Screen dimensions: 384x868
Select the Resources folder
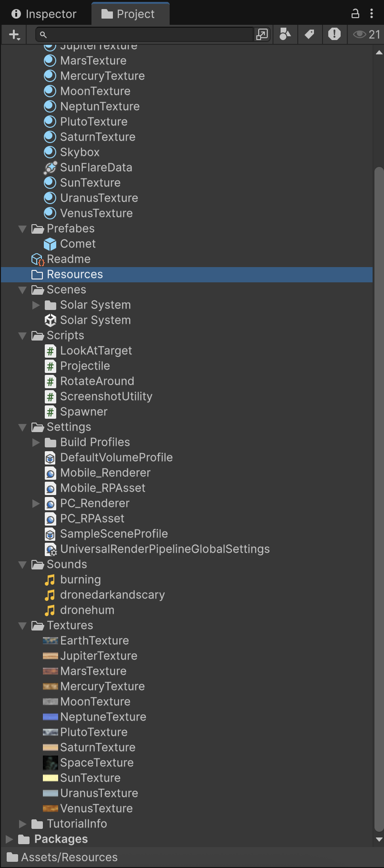pos(74,275)
